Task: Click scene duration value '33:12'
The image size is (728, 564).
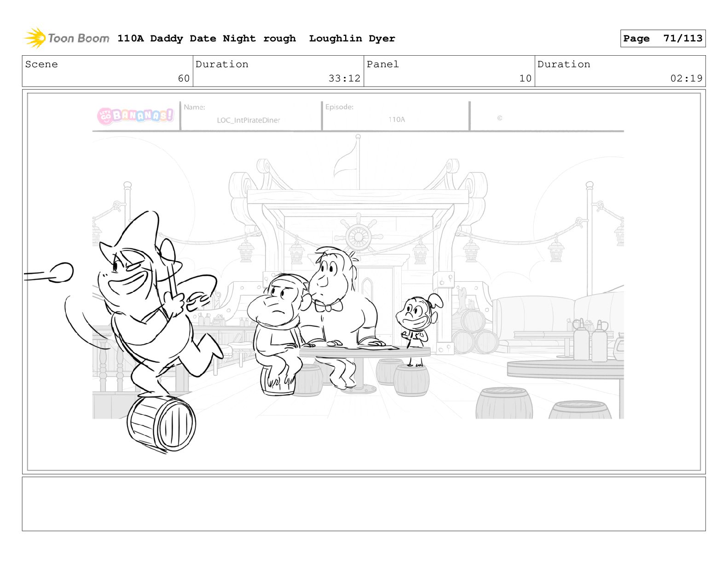Action: [x=344, y=78]
